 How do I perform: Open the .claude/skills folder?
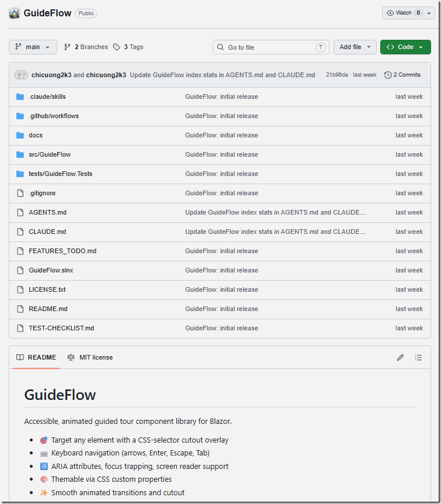click(x=47, y=96)
